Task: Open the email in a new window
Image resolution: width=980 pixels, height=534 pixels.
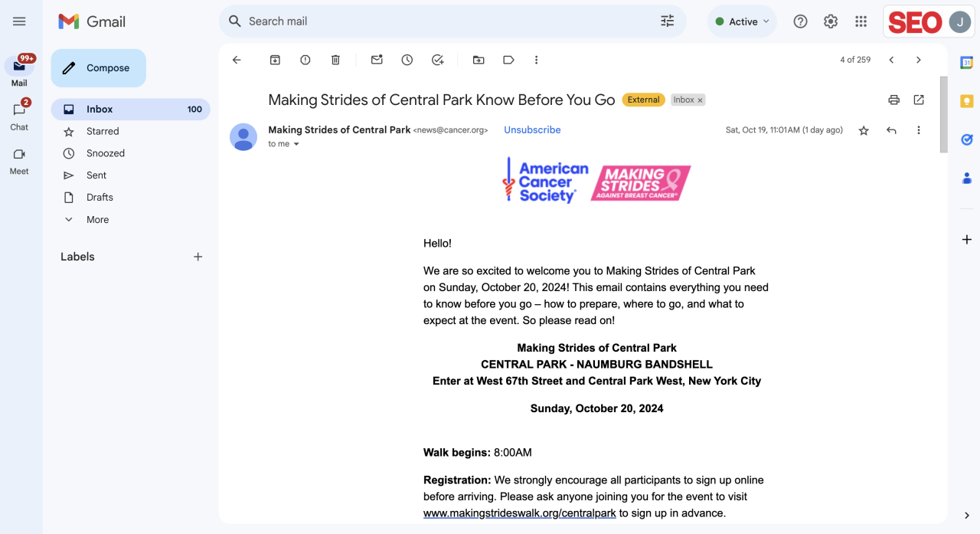Action: (x=919, y=100)
